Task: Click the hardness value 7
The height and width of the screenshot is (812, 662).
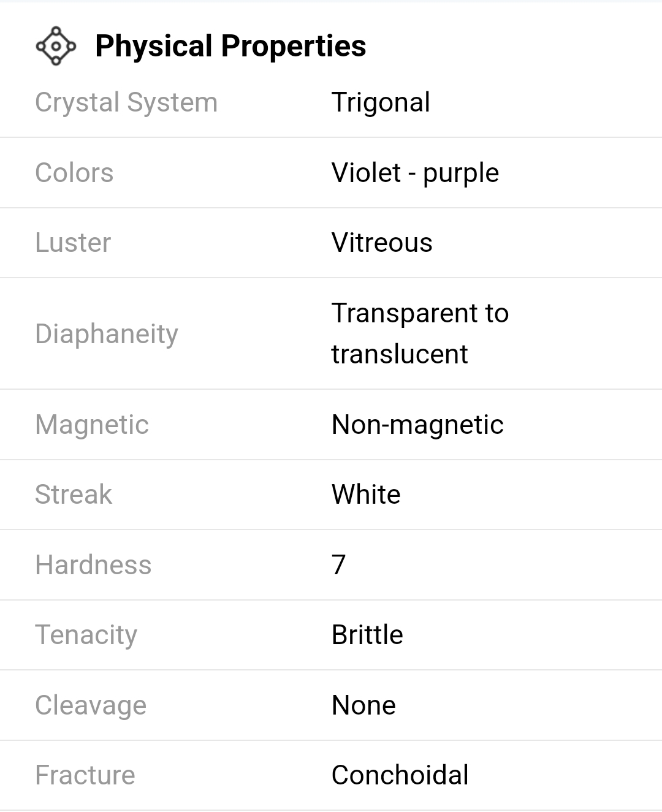Action: coord(339,565)
